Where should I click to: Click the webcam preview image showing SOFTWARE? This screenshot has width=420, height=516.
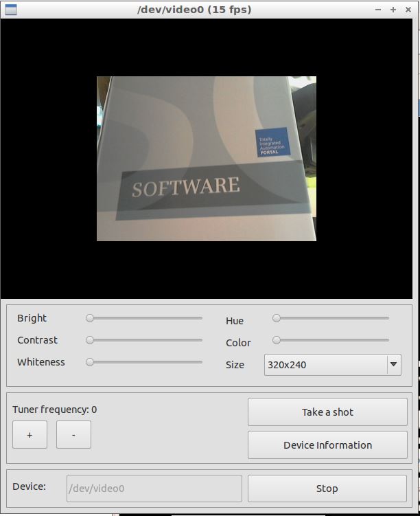(x=206, y=159)
